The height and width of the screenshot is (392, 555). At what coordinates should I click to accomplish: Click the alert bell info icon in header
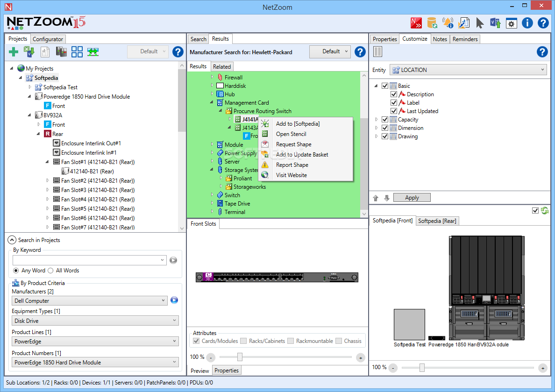(x=448, y=23)
